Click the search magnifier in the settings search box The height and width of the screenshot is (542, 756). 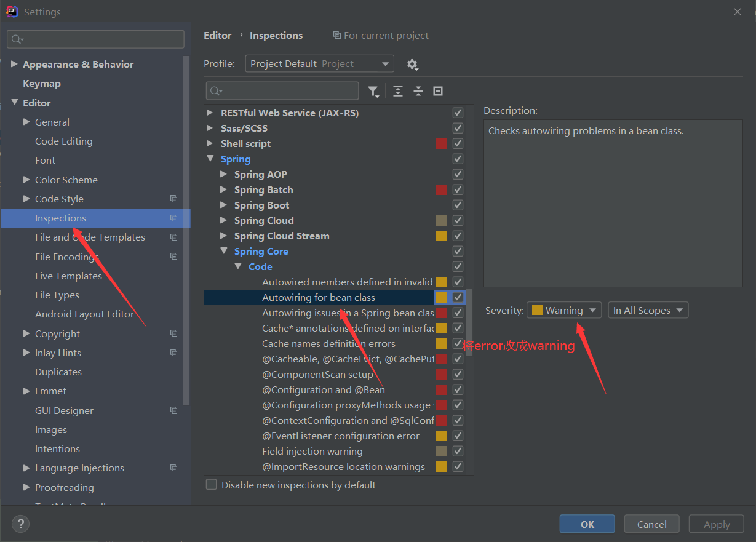click(17, 39)
